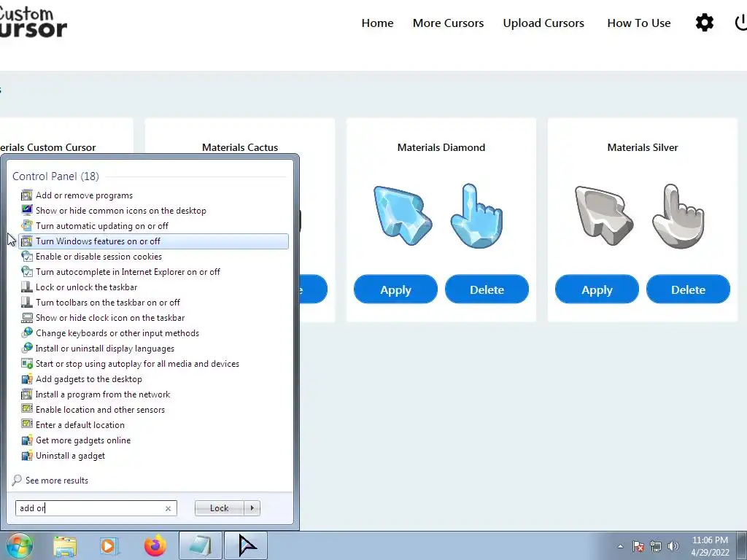Image resolution: width=747 pixels, height=560 pixels.
Task: Open Add gadgets to the desktop
Action: [x=153, y=379]
